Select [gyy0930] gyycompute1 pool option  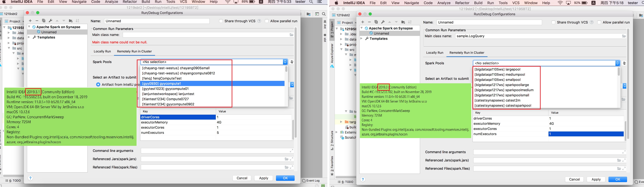point(213,84)
